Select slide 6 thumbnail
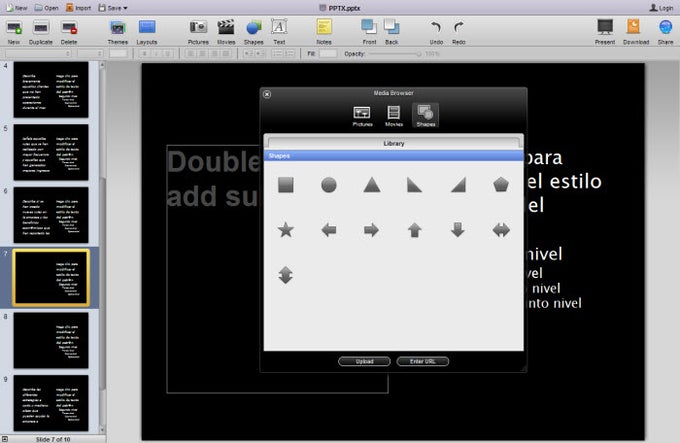The height and width of the screenshot is (443, 680). click(51, 215)
